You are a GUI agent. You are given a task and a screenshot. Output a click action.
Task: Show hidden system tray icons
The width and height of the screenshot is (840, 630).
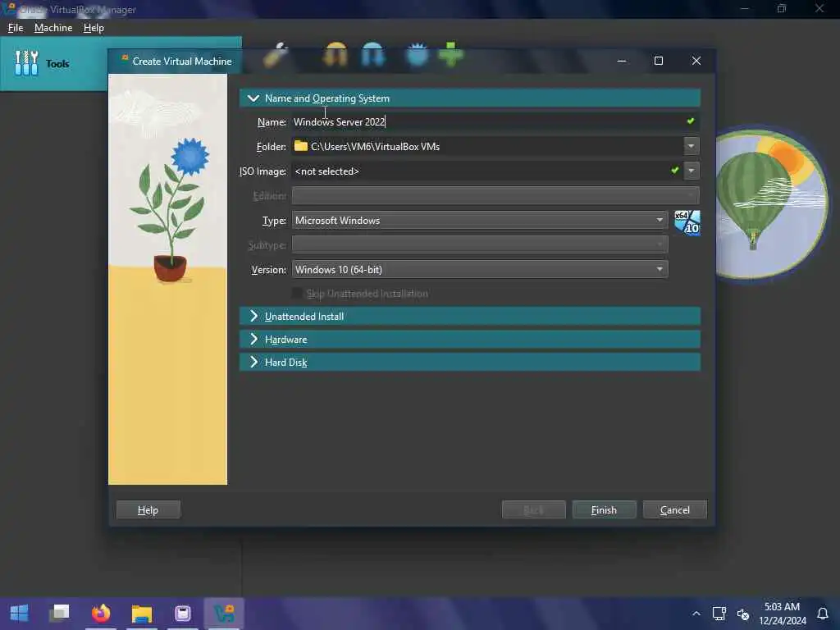(x=696, y=614)
